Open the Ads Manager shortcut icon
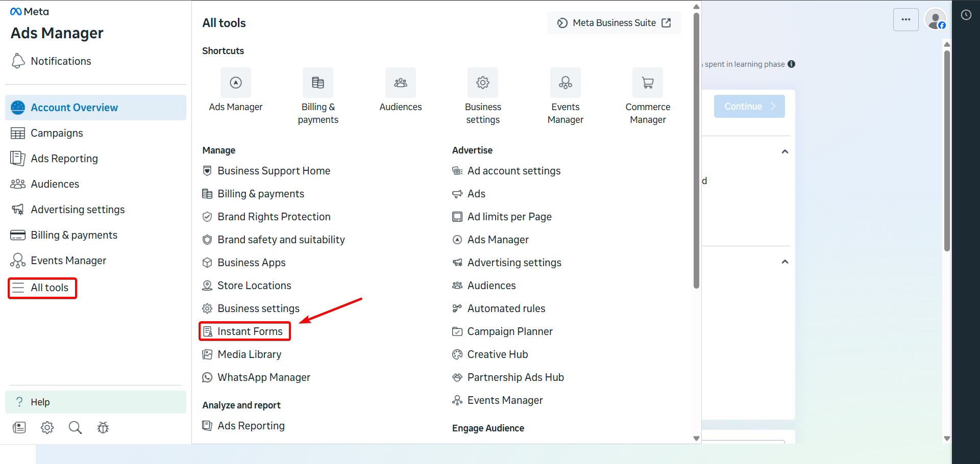Viewport: 980px width, 464px height. 235,82
